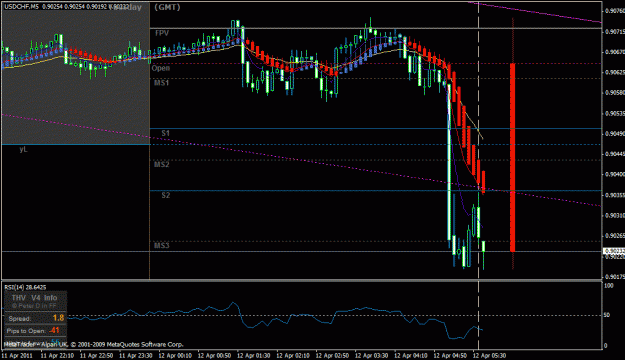
Task: Click the 0.90265 price axis value
Action: pos(614,236)
